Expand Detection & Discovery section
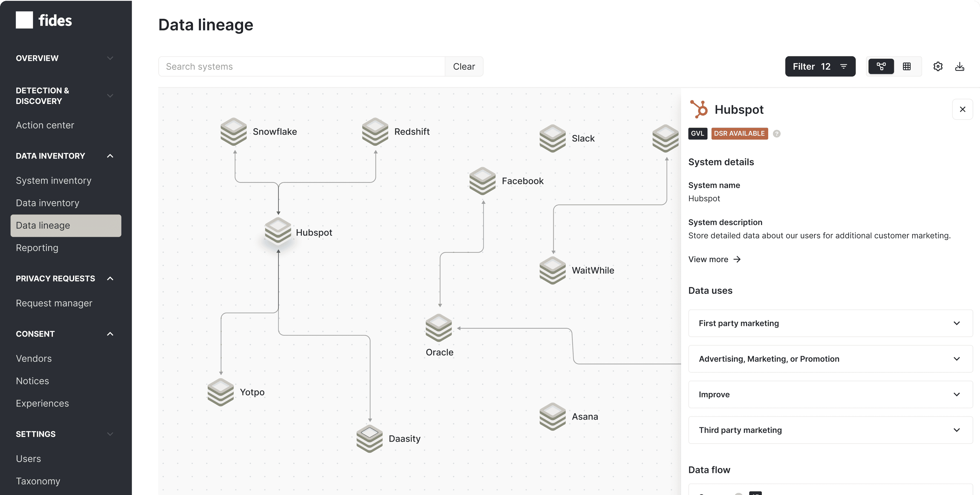Viewport: 980px width, 495px height. pyautogui.click(x=110, y=96)
